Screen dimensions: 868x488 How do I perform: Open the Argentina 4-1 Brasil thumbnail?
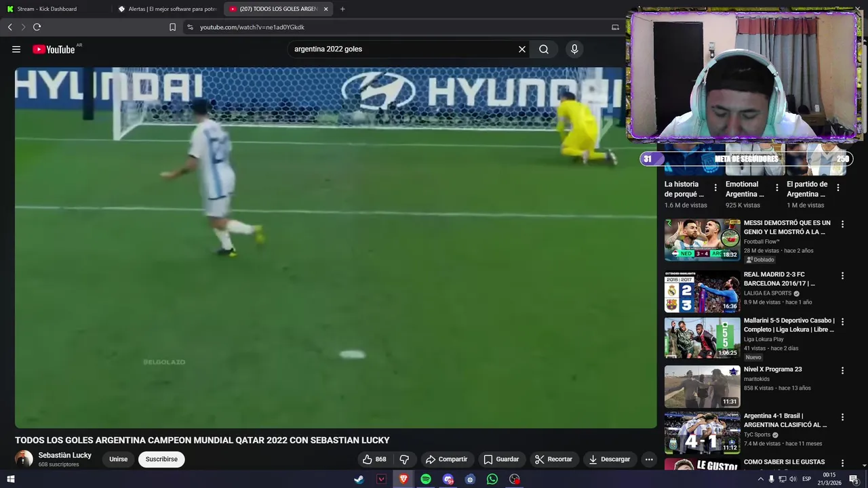tap(702, 432)
